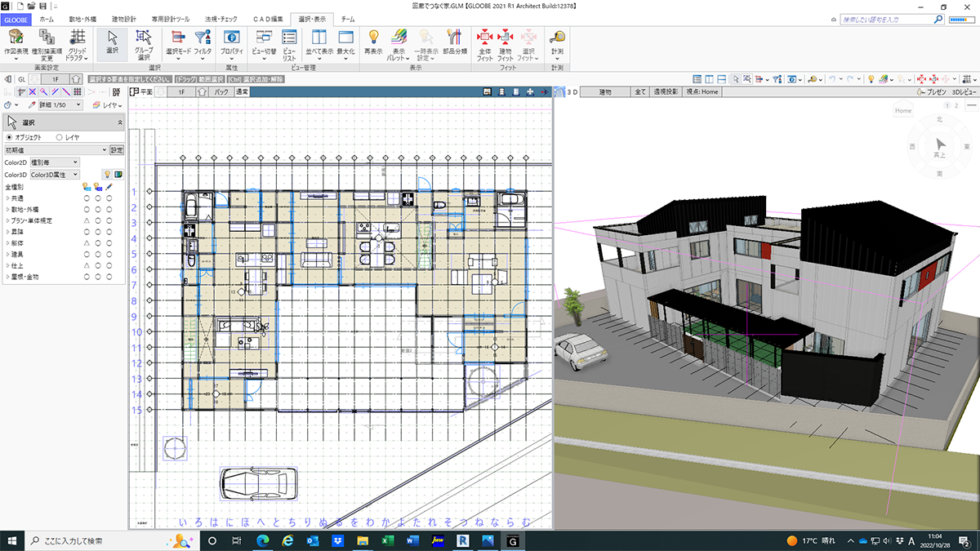Open the 詳細 1/50 scale dropdown
The image size is (980, 551).
[56, 105]
